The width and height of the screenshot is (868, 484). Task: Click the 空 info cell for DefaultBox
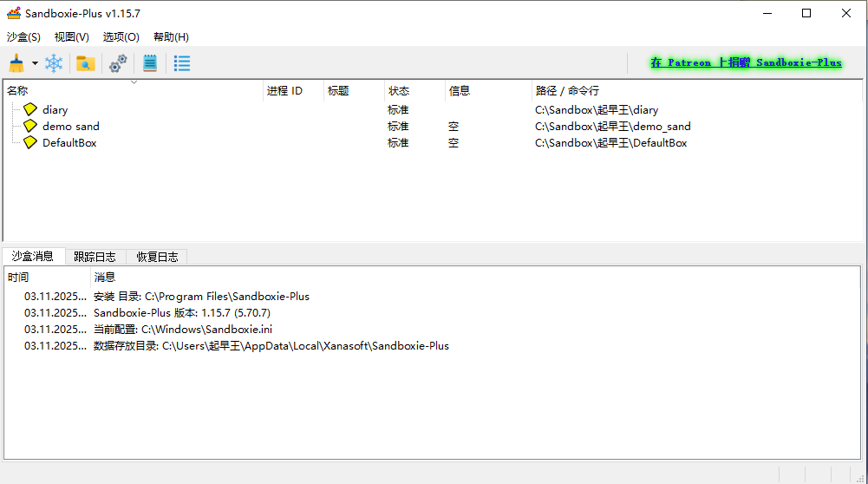click(454, 142)
